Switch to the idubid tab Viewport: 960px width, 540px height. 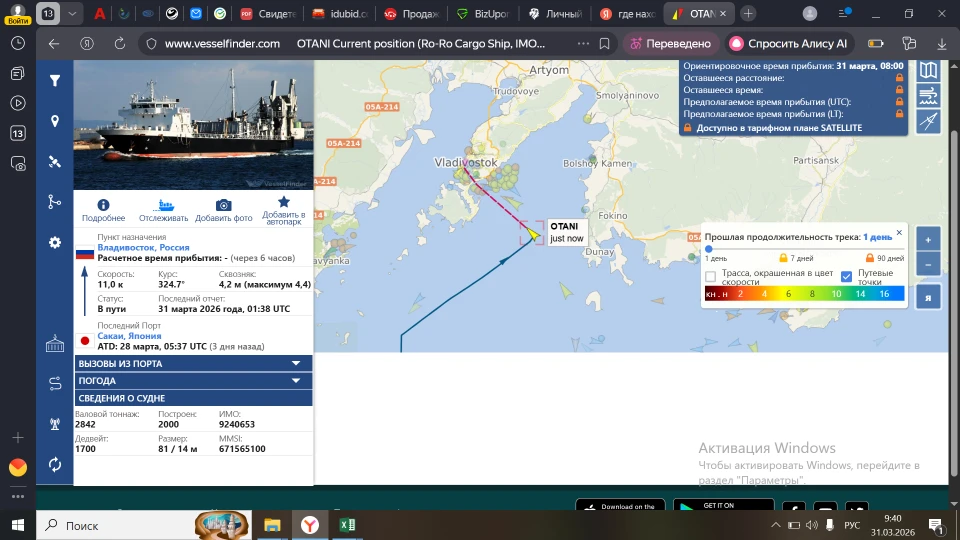coord(340,13)
